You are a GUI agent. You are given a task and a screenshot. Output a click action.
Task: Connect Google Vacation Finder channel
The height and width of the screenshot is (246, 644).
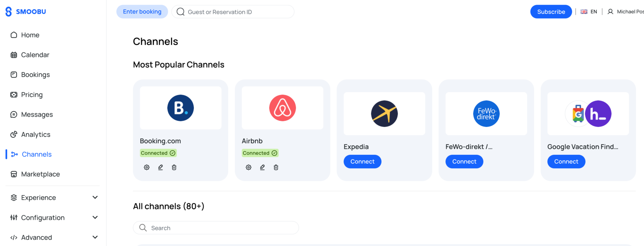point(566,162)
